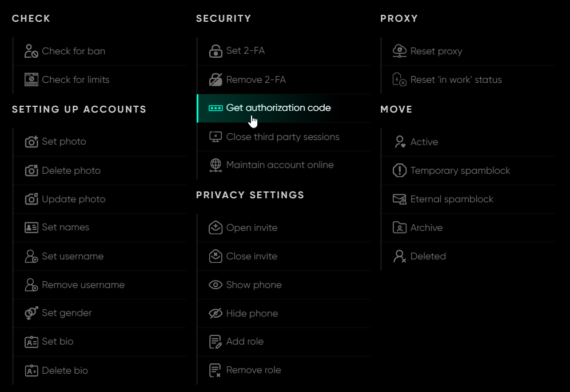
Task: Click the globe icon for Maintain account online
Action: tap(216, 165)
